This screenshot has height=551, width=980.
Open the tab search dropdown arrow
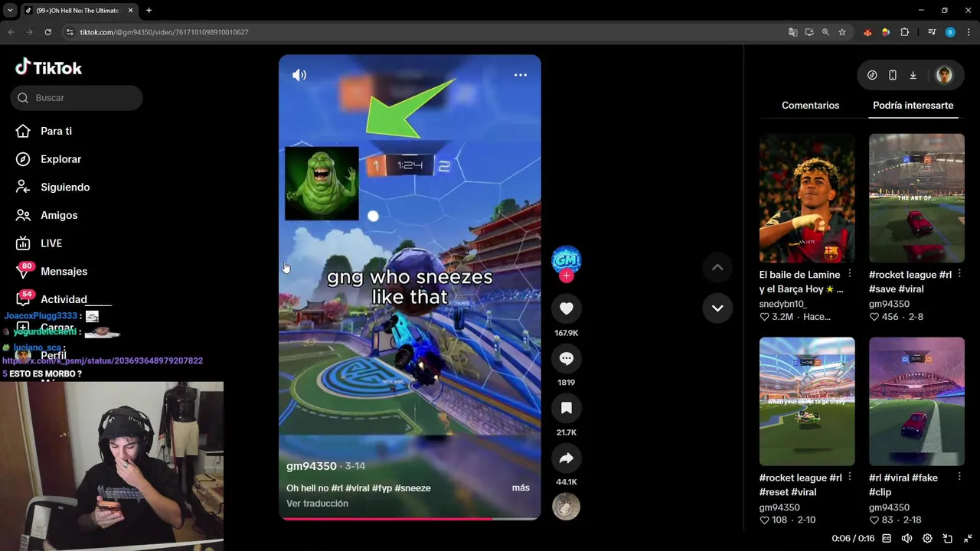tap(10, 11)
